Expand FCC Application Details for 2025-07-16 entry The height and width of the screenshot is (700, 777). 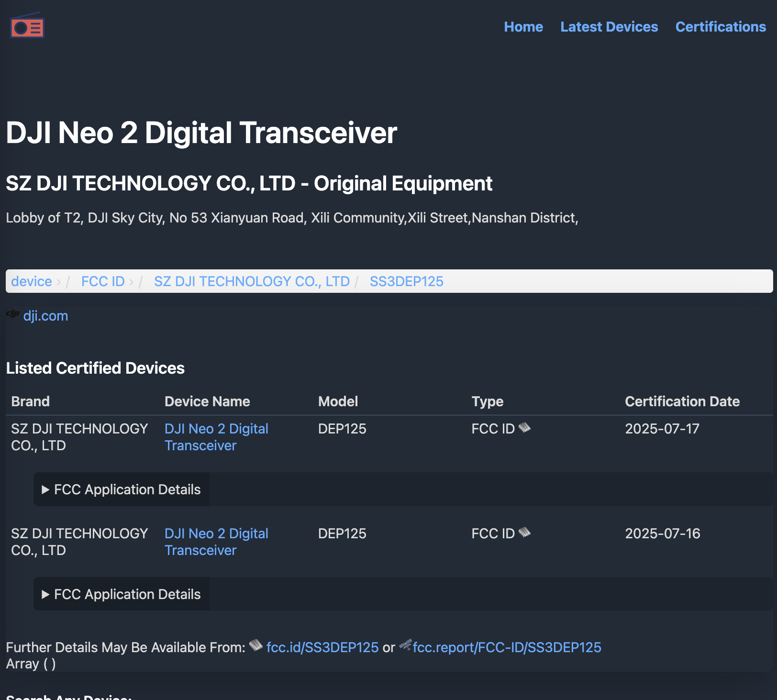122,594
